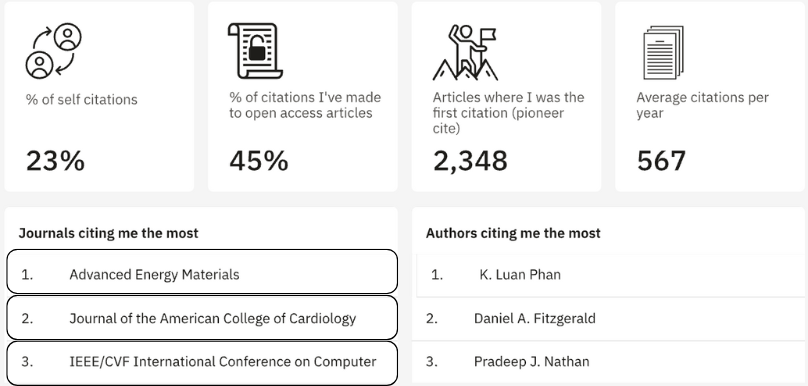The height and width of the screenshot is (386, 808).
Task: Open Advanced Energy Materials journal entry
Action: tap(202, 272)
